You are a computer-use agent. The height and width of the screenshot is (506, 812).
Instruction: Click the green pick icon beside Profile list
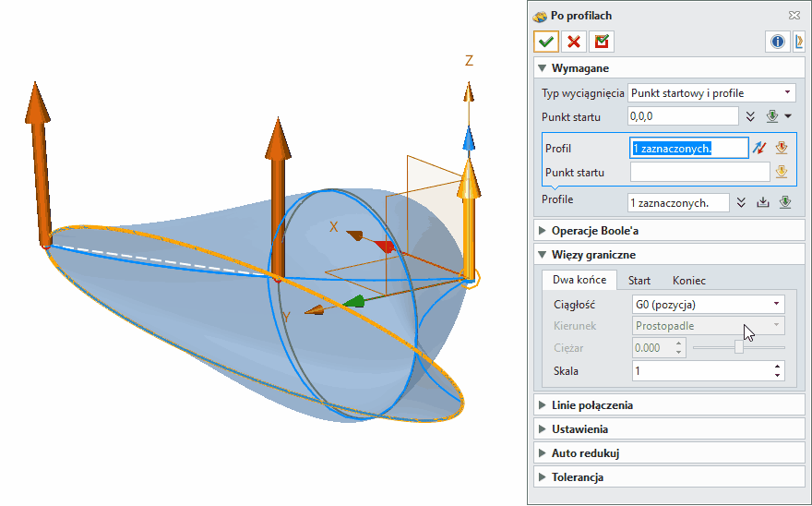pos(785,202)
